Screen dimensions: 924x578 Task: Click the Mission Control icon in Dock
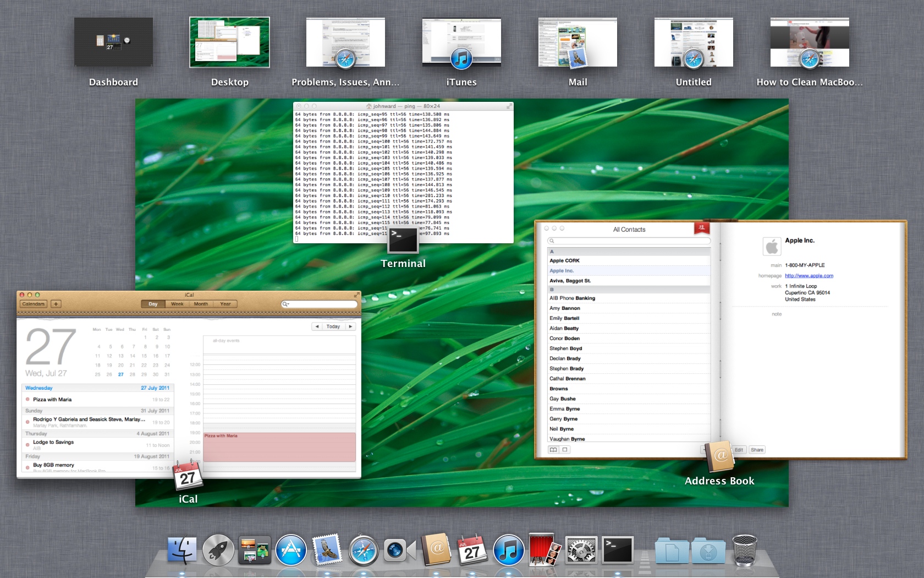click(254, 550)
